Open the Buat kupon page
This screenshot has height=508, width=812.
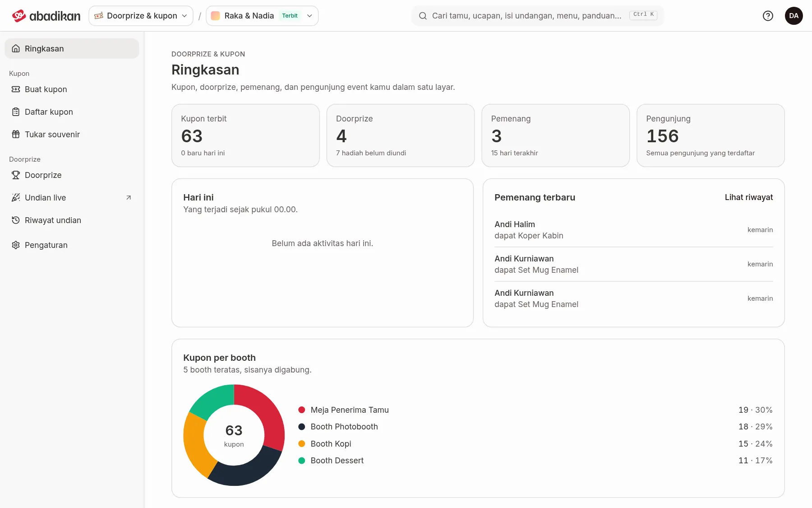[72, 89]
